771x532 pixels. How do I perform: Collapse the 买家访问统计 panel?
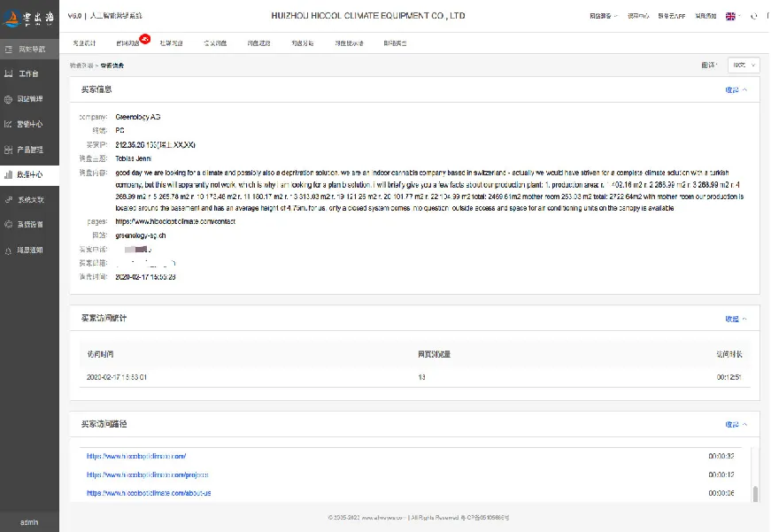click(x=736, y=319)
